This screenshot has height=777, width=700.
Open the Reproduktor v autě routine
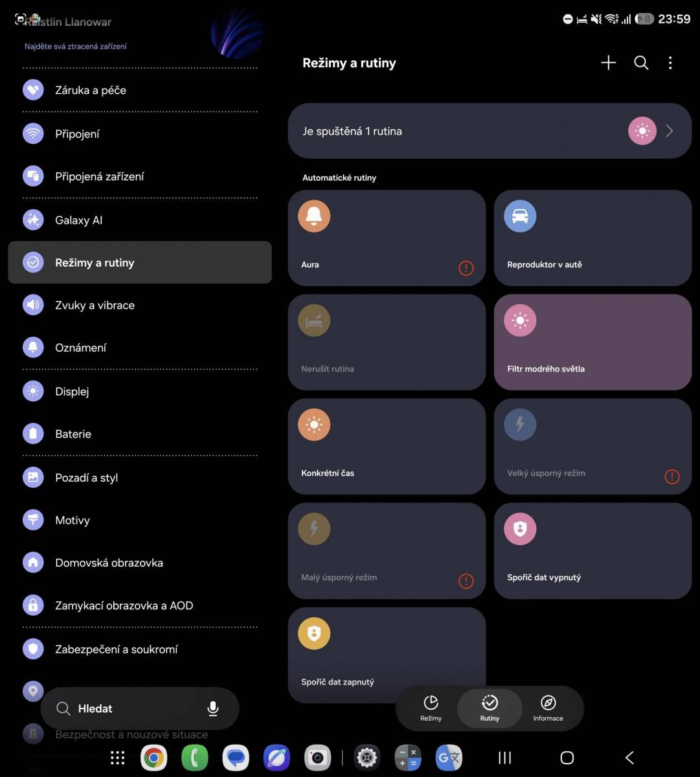tap(593, 238)
